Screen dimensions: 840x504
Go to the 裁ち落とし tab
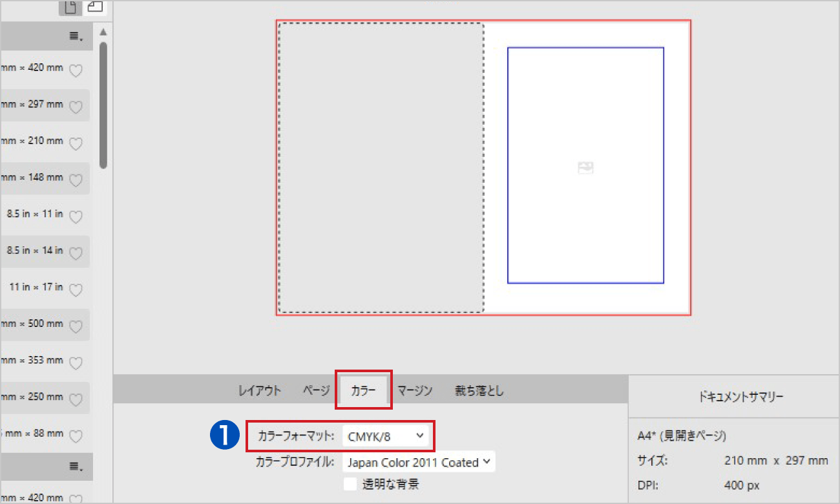tap(478, 390)
